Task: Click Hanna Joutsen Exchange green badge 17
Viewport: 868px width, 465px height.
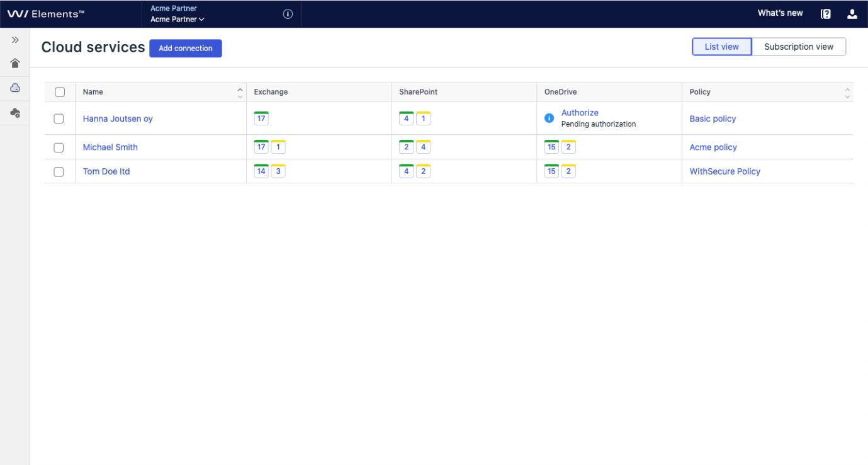Action: click(x=261, y=118)
